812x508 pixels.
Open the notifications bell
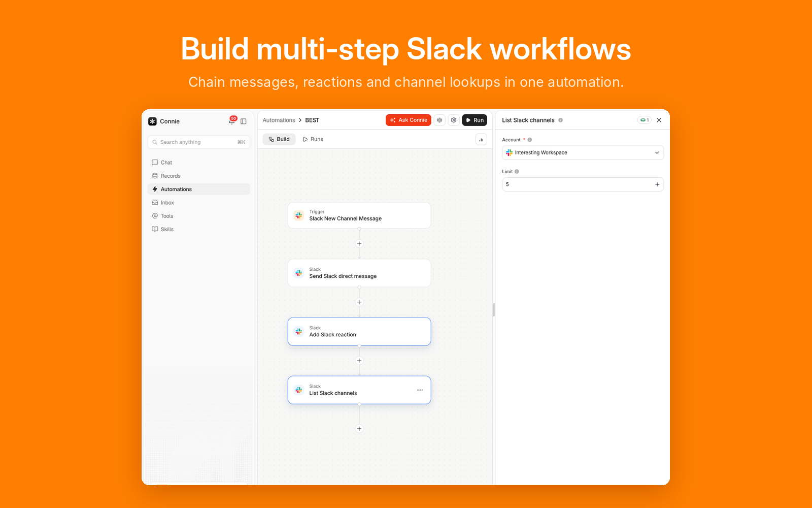tap(232, 121)
